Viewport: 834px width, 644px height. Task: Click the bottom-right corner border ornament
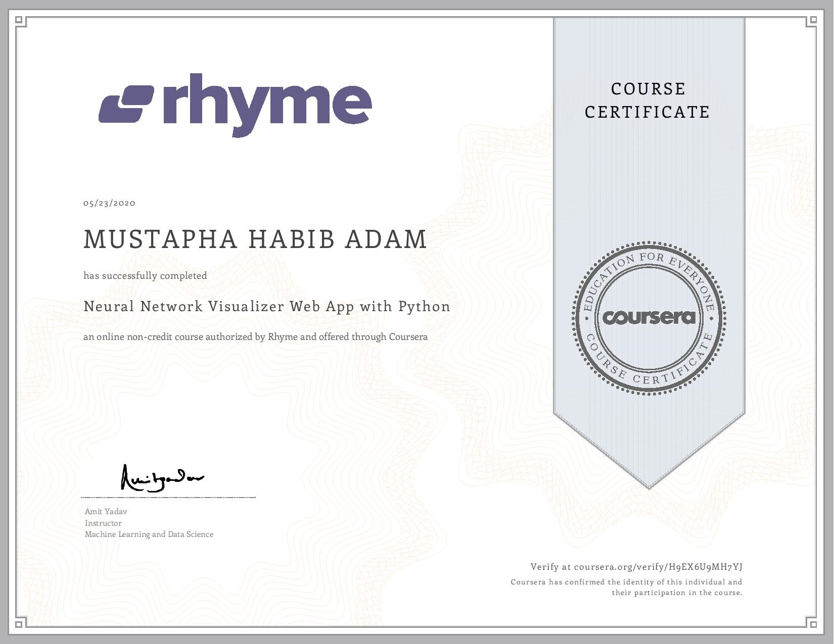812,623
